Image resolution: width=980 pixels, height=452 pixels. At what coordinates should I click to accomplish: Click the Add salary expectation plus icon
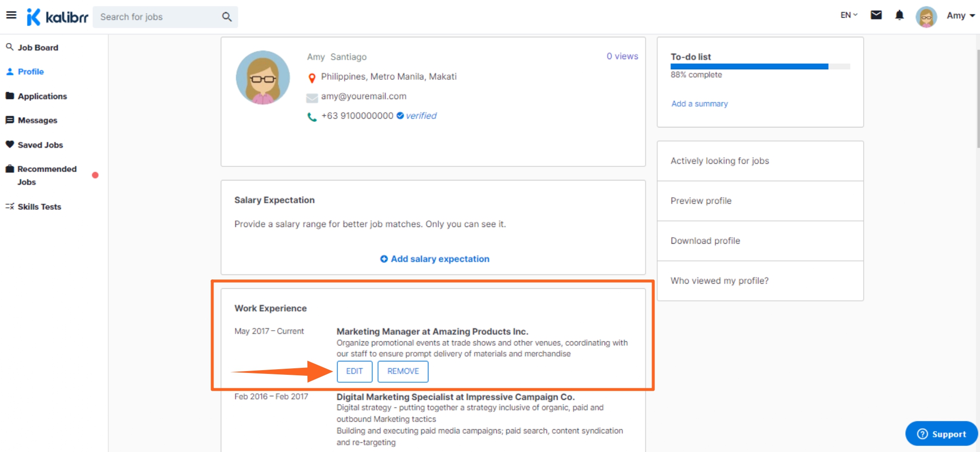pos(384,259)
